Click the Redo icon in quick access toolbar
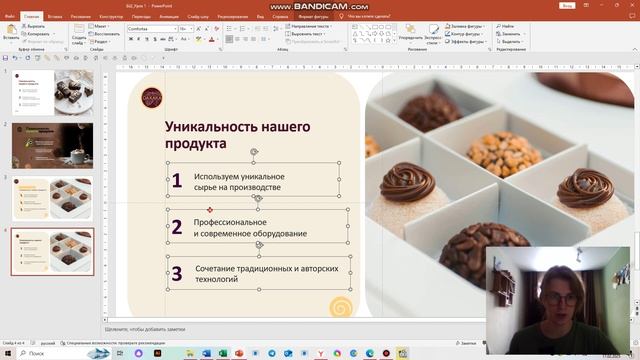Screen dimensions: 640x360 pyautogui.click(x=28, y=58)
